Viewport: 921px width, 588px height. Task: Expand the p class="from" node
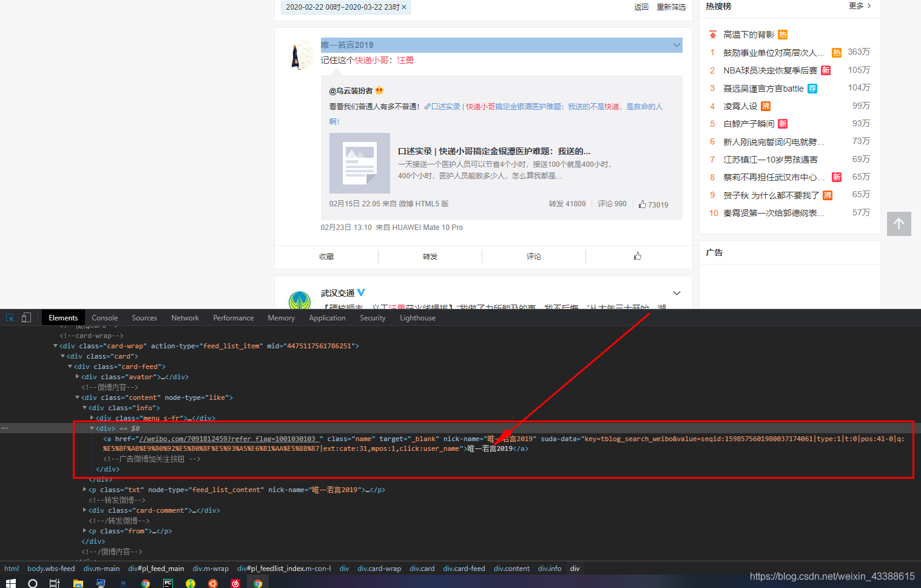click(84, 530)
